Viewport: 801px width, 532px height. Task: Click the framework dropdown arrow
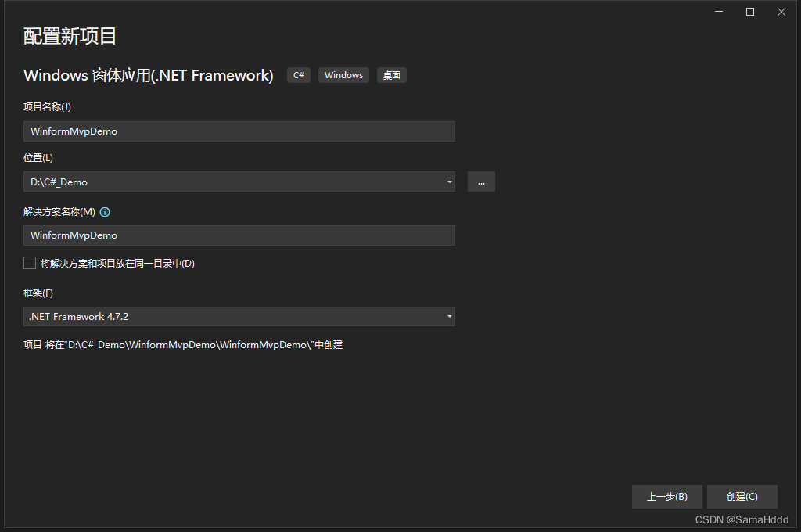tap(448, 317)
